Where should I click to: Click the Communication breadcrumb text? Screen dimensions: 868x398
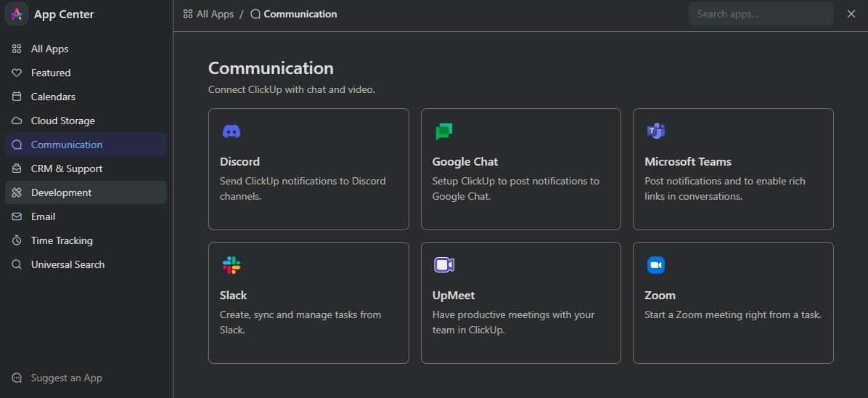pyautogui.click(x=300, y=14)
